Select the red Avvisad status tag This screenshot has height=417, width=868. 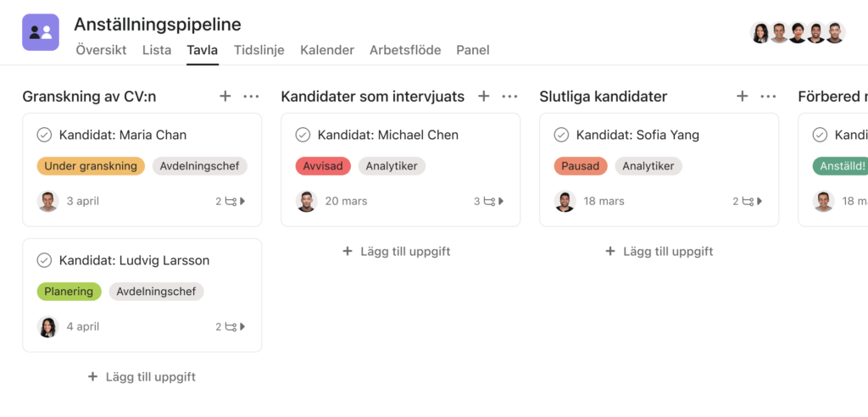pos(323,166)
